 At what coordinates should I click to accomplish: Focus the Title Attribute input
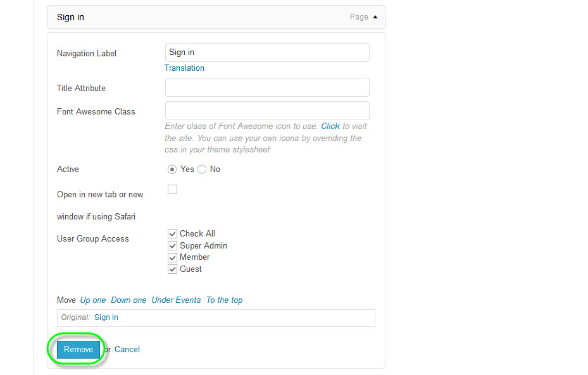[x=267, y=87]
